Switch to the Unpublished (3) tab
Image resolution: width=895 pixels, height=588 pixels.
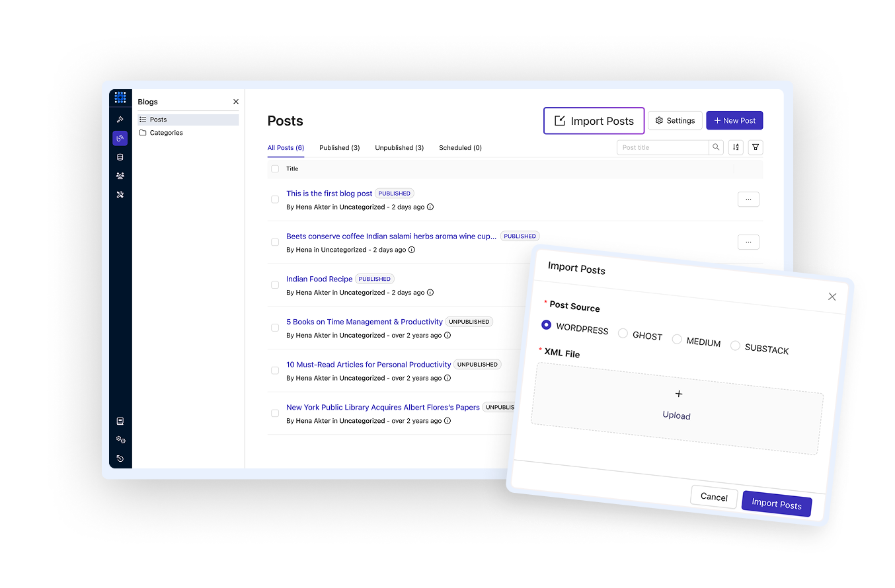[x=399, y=147]
